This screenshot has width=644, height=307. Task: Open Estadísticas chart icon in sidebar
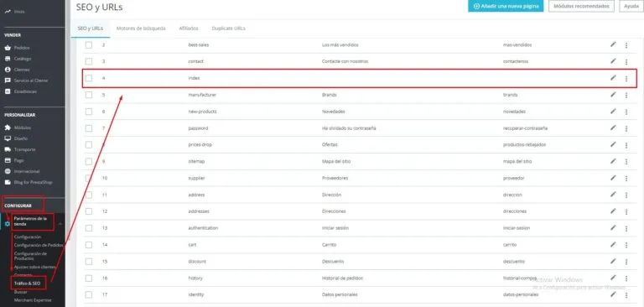click(8, 91)
